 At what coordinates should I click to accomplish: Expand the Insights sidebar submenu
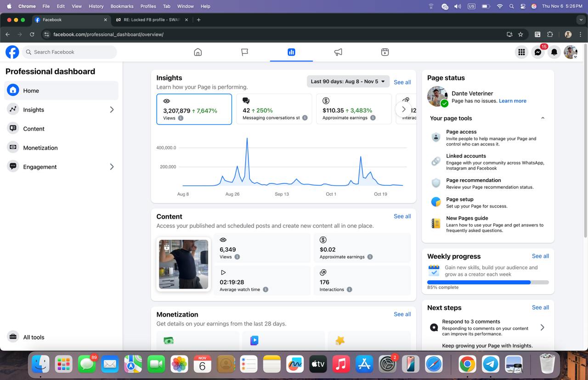point(112,110)
